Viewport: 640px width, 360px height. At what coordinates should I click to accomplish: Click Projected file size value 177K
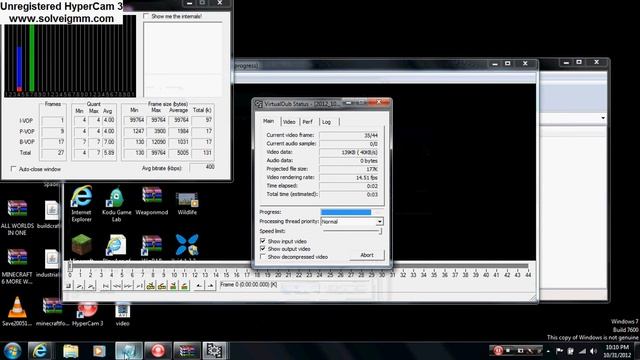click(349, 169)
